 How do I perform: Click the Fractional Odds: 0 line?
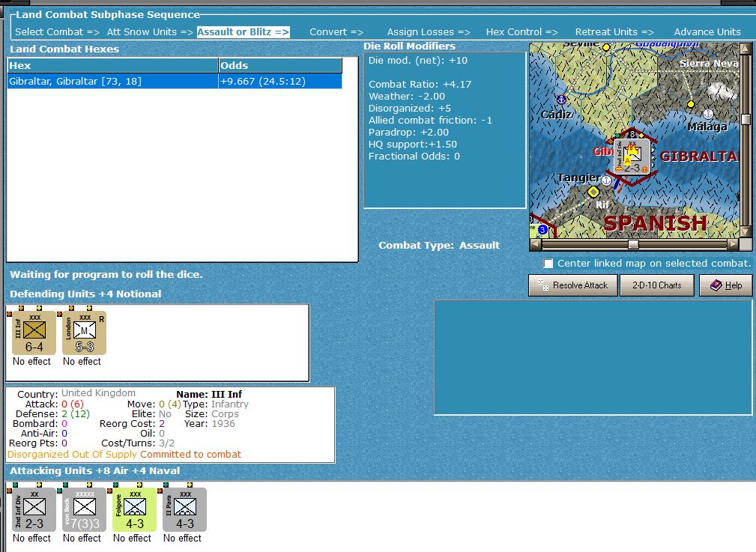tap(414, 157)
